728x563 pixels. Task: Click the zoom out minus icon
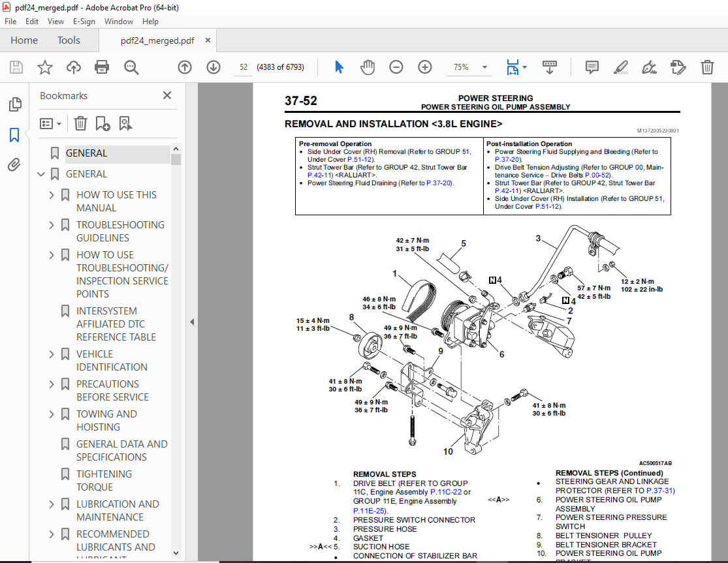coord(396,67)
